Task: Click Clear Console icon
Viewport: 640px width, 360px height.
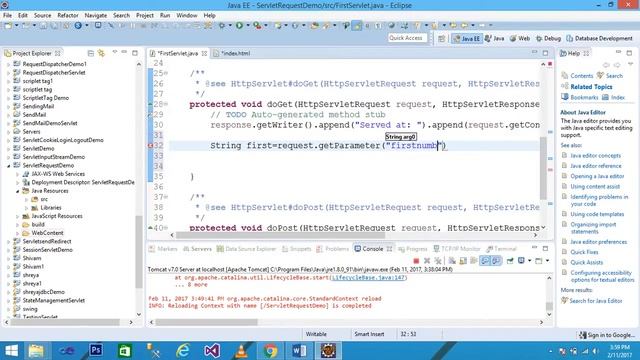Action: click(452, 260)
